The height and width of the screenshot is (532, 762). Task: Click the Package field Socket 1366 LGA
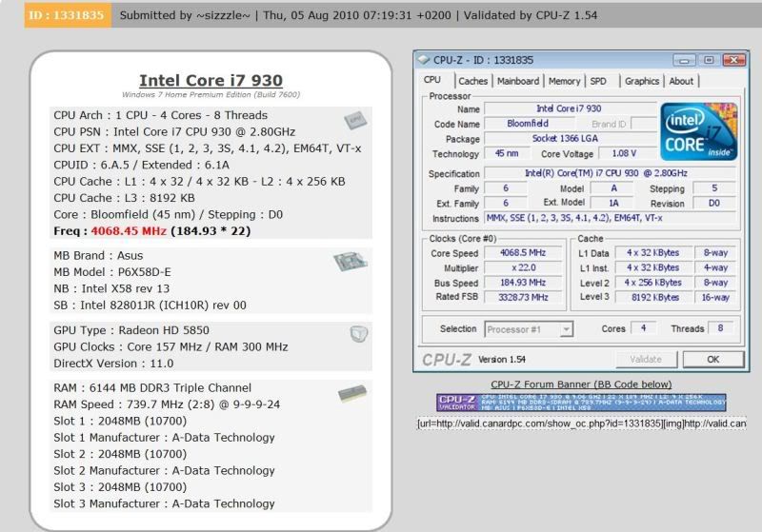(571, 139)
